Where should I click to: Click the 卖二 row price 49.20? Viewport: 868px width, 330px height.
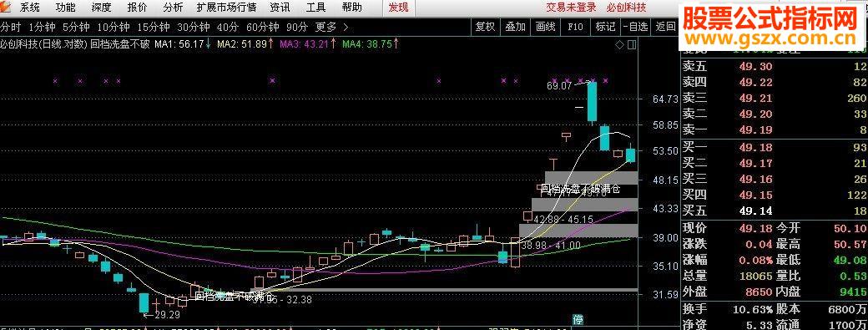coord(755,114)
